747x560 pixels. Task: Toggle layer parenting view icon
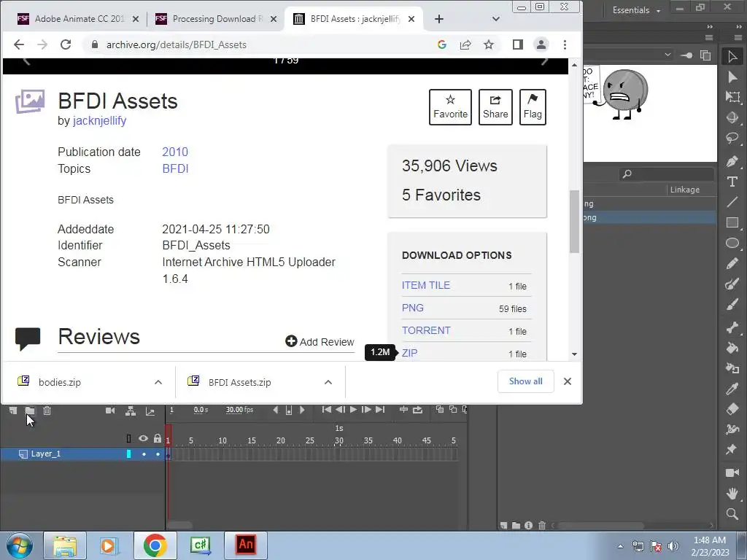pos(131,411)
